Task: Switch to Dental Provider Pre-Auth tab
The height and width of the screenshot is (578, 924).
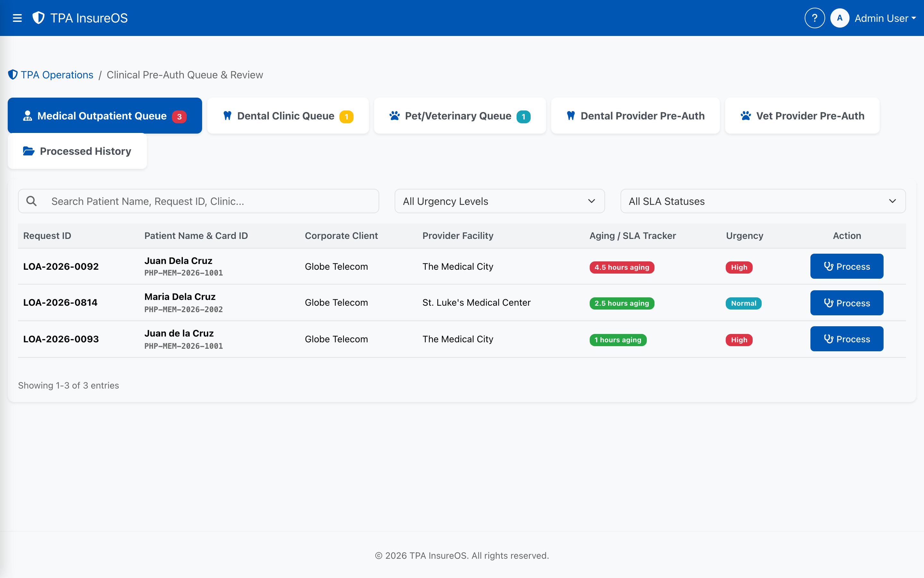Action: 635,116
